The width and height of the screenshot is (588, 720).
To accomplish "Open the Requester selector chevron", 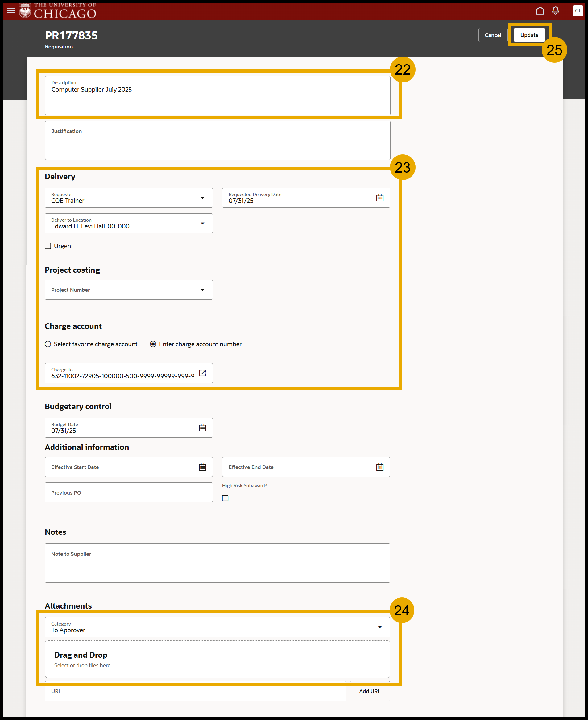I will [202, 198].
